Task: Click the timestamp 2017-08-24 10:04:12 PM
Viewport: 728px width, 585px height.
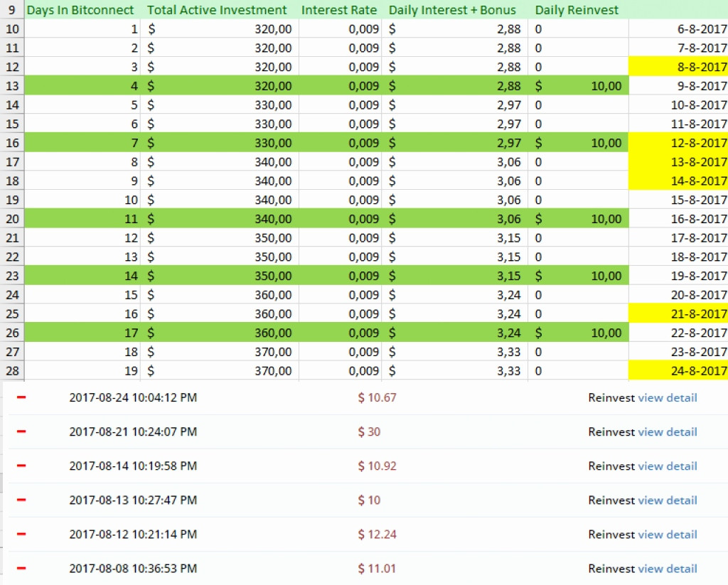Action: 133,398
